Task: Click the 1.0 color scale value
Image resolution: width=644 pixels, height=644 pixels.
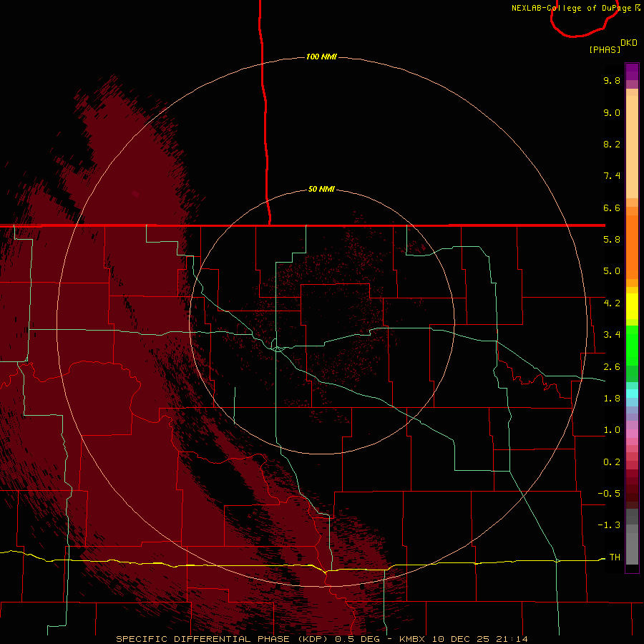Action: pyautogui.click(x=612, y=430)
